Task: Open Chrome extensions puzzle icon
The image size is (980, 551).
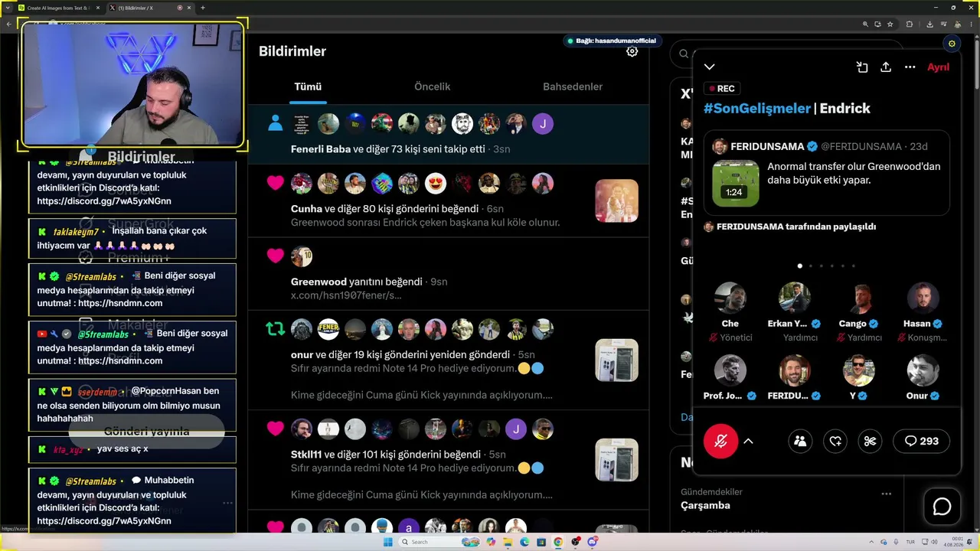Action: tap(910, 24)
